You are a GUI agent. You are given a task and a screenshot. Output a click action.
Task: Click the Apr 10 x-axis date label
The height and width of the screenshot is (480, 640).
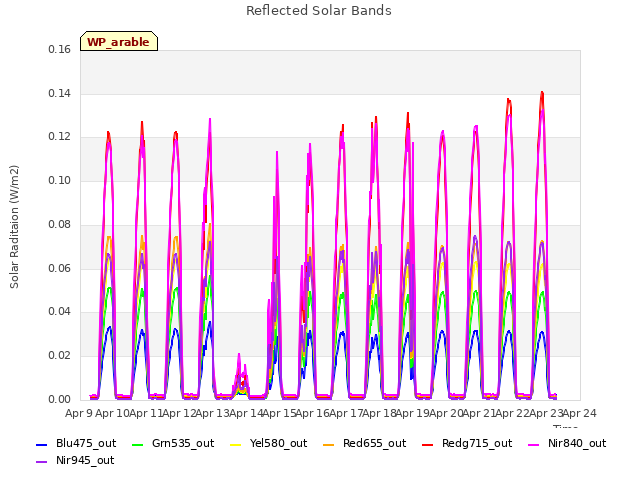[x=112, y=413]
